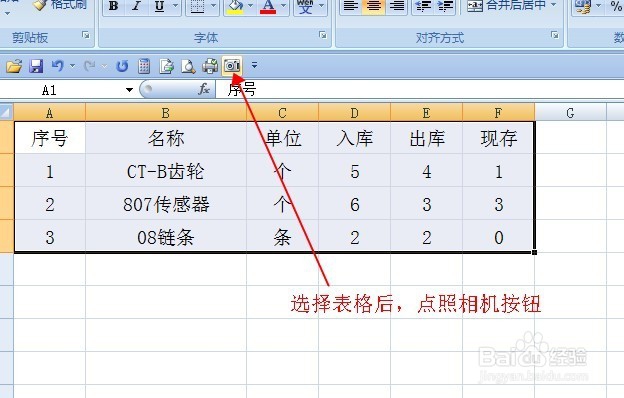
Task: Open font color palette dropdown arrow
Action: coord(284,6)
